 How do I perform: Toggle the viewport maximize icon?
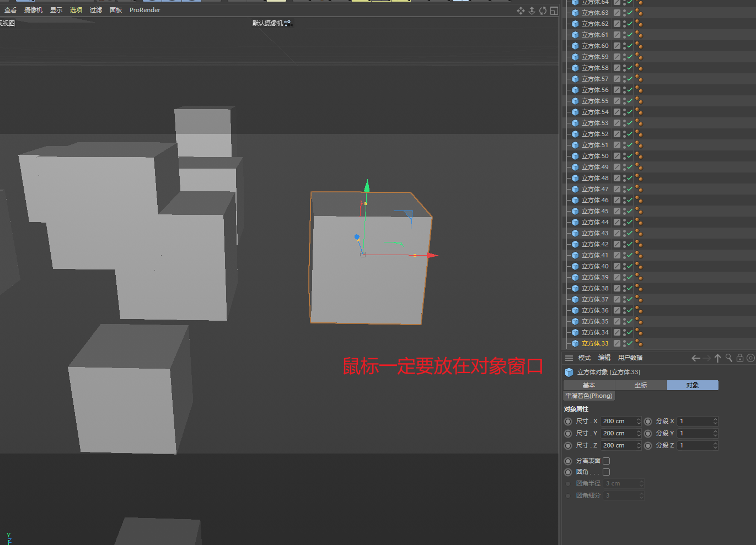click(554, 10)
